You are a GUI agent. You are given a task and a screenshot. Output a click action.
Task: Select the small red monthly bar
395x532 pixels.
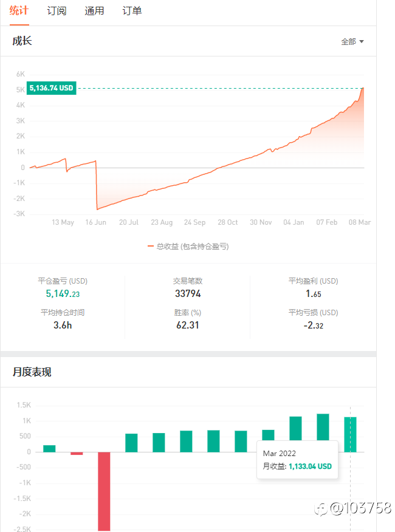pos(77,454)
